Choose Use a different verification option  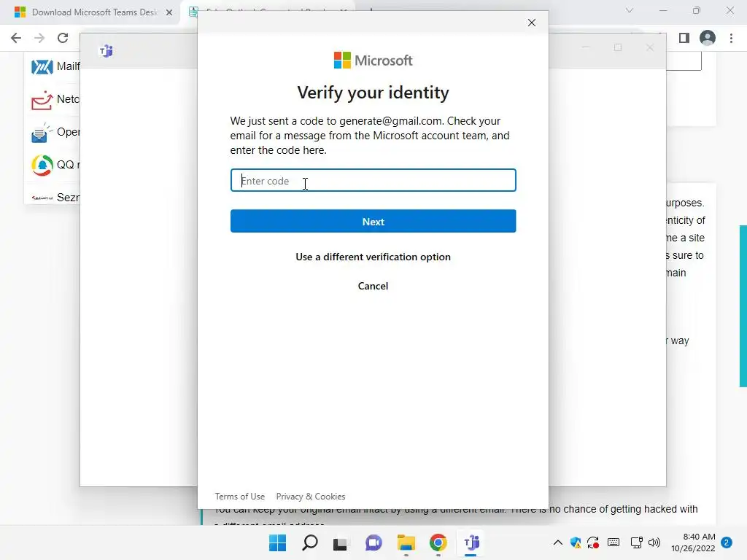(373, 257)
